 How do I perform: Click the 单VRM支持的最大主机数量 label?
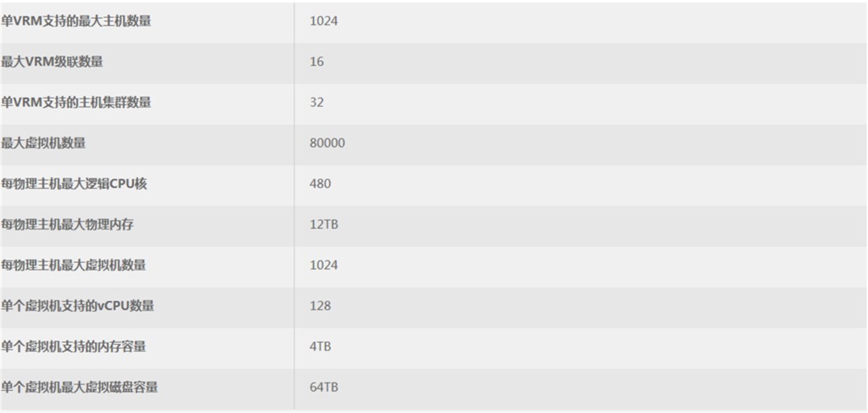pyautogui.click(x=76, y=21)
